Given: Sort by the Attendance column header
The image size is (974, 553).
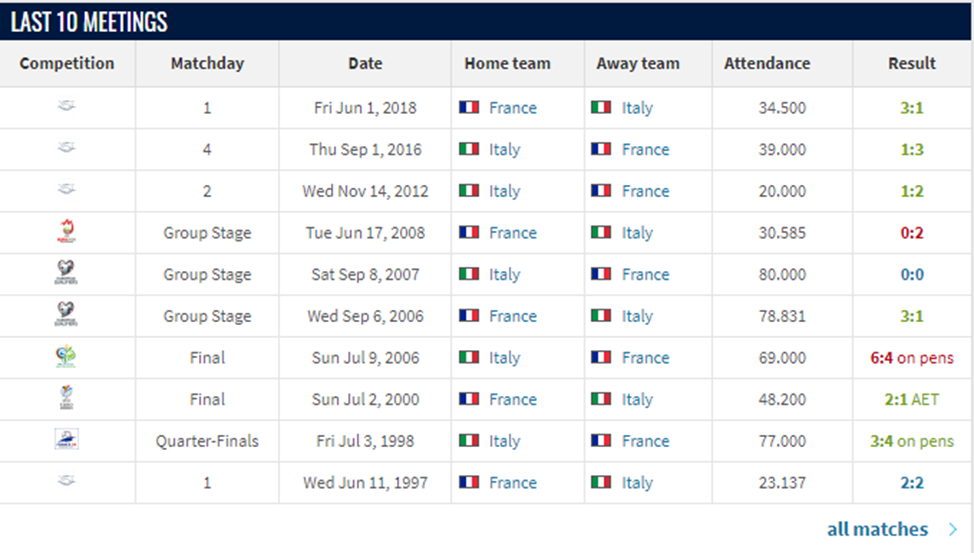Looking at the screenshot, I should (x=767, y=63).
